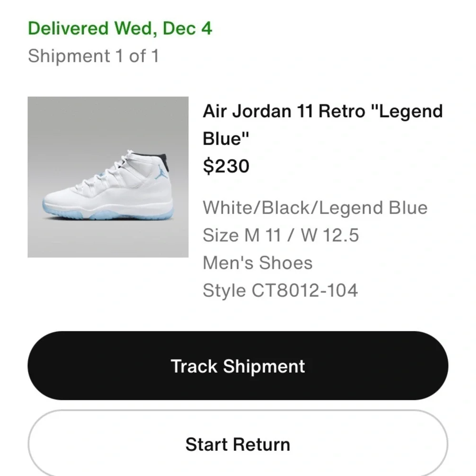Image resolution: width=476 pixels, height=476 pixels.
Task: Click the word Jordan in the product title
Action: [x=262, y=111]
